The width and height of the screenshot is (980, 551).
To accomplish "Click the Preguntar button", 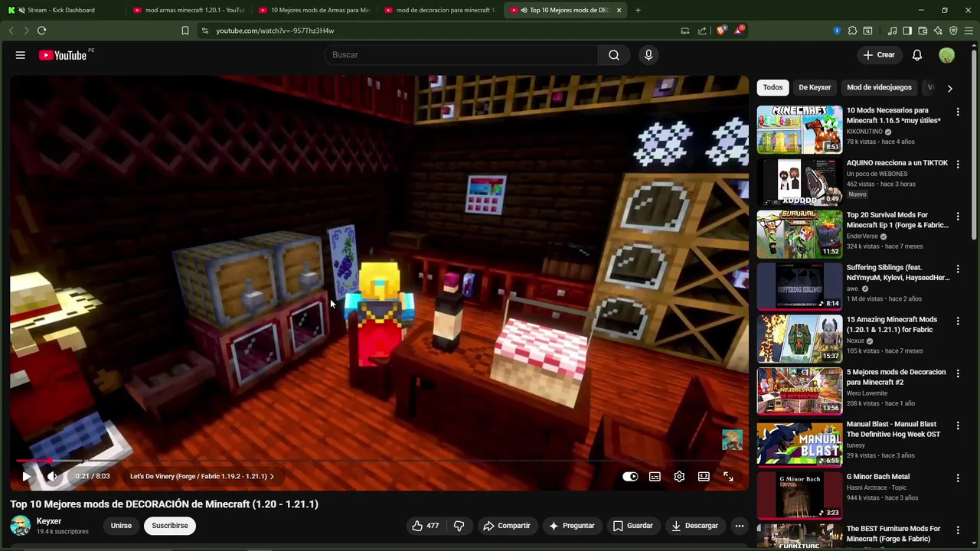I will click(x=571, y=526).
